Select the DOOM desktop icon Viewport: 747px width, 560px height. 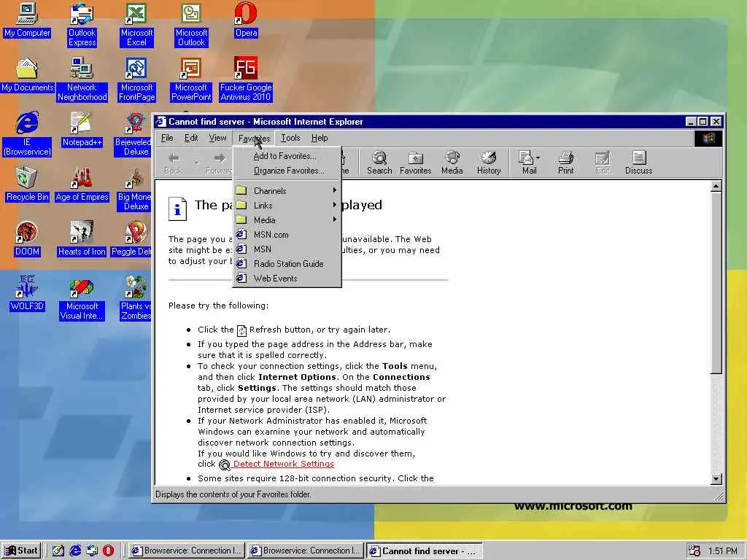(x=27, y=239)
